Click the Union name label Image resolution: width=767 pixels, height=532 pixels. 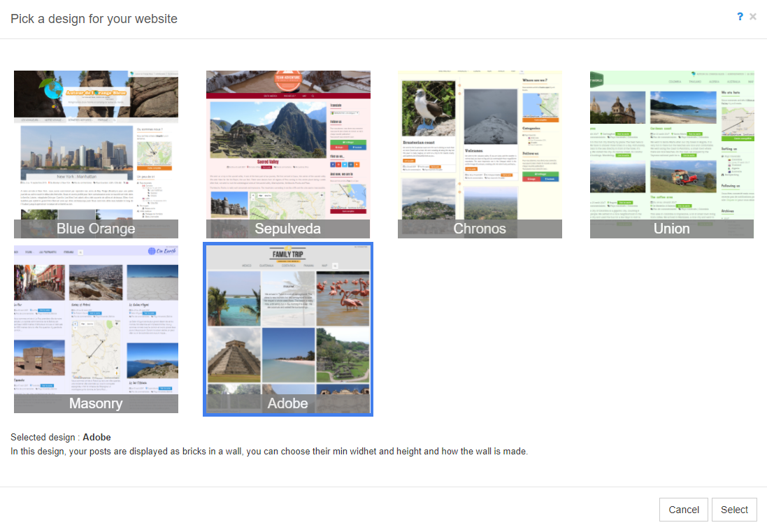point(671,228)
